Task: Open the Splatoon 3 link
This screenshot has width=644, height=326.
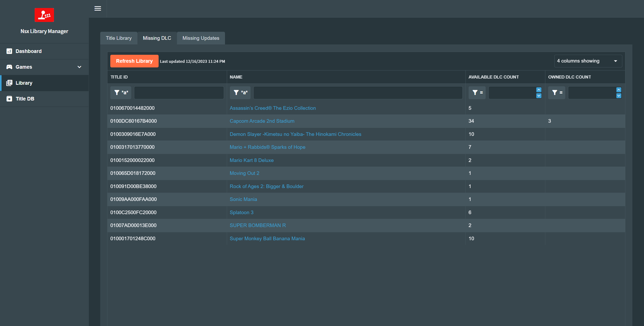Action: pos(242,213)
